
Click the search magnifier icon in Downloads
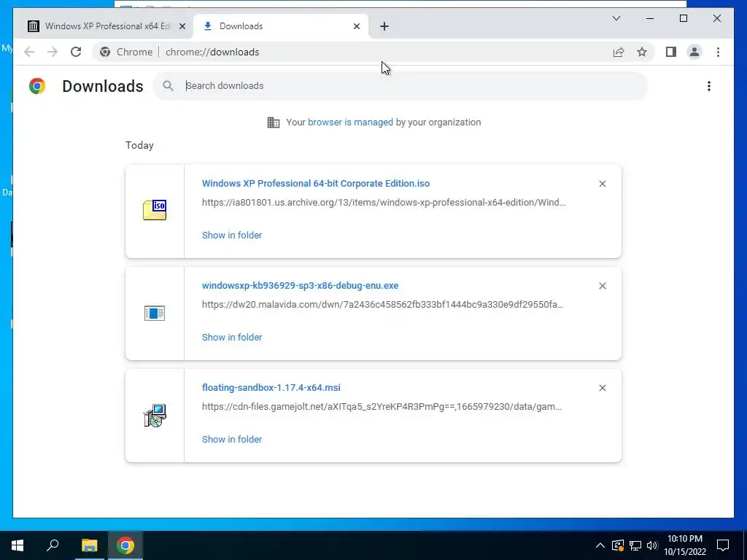(168, 86)
